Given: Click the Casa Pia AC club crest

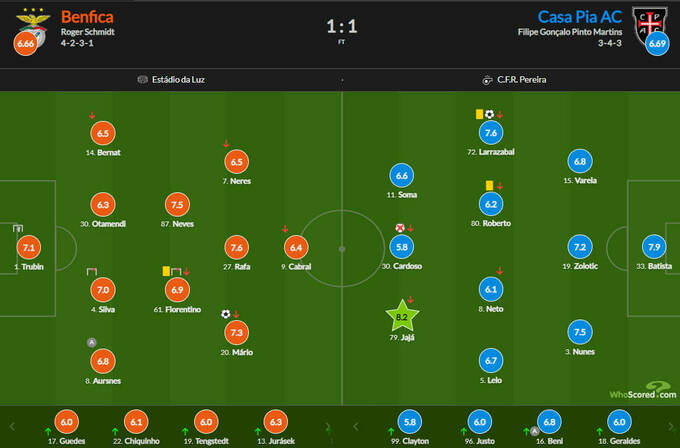Looking at the screenshot, I should 651,21.
